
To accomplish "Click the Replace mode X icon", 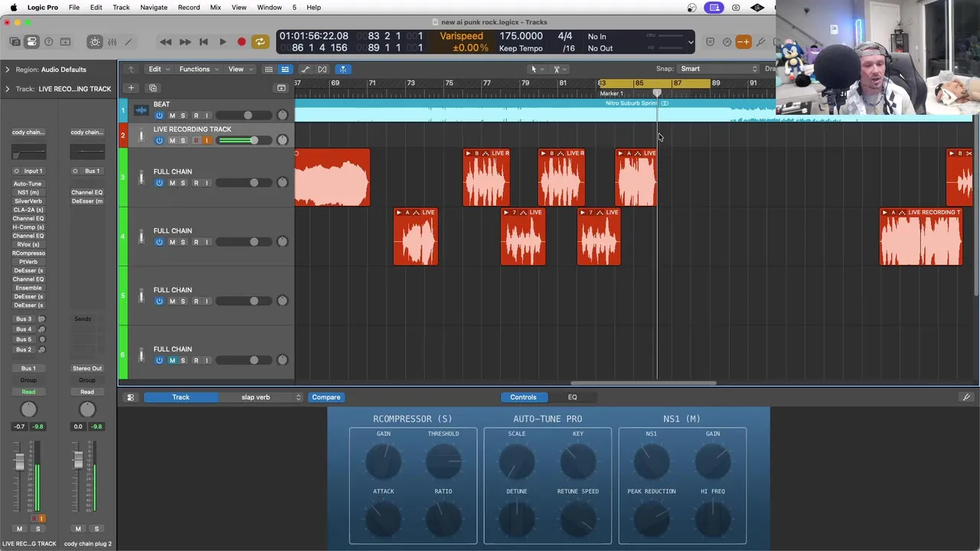I will 710,42.
